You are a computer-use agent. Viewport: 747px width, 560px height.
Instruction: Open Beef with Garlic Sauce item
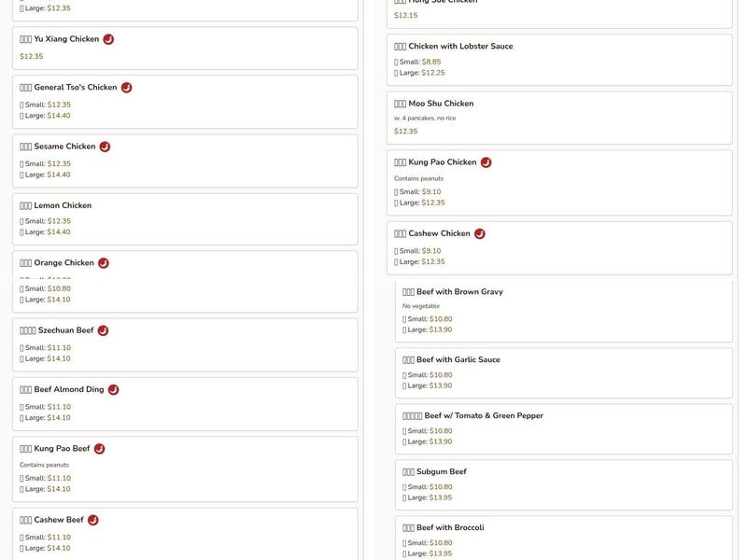[564, 372]
